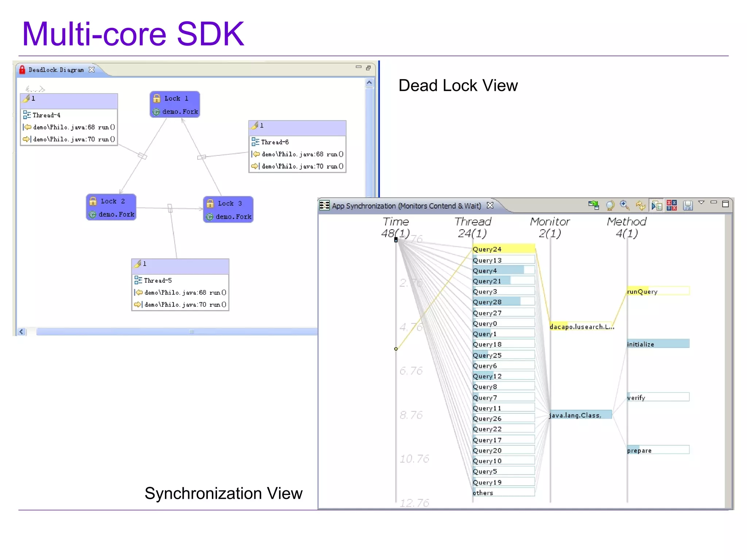This screenshot has height=560, width=747.
Task: Select the Query12 thread bar
Action: (504, 376)
